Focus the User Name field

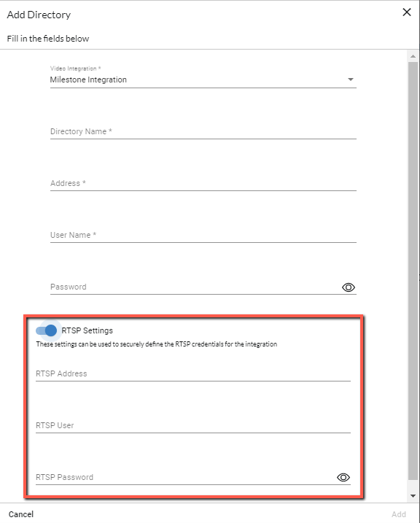203,235
